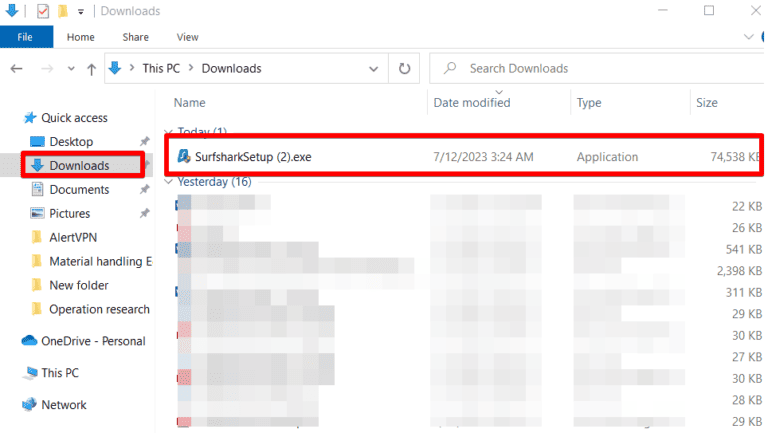Click the Surfshark installer file icon
The width and height of the screenshot is (768, 433).
(x=184, y=156)
